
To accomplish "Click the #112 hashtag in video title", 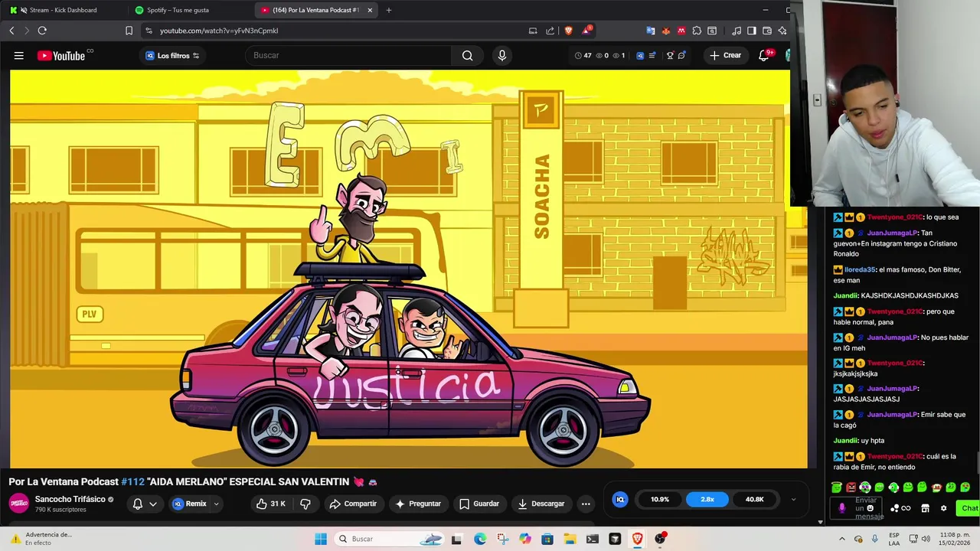I will pyautogui.click(x=132, y=482).
